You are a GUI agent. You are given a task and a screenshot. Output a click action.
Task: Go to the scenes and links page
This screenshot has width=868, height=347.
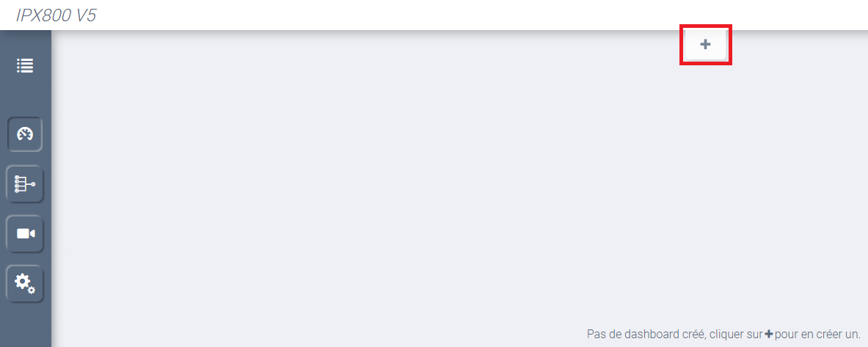tap(25, 183)
